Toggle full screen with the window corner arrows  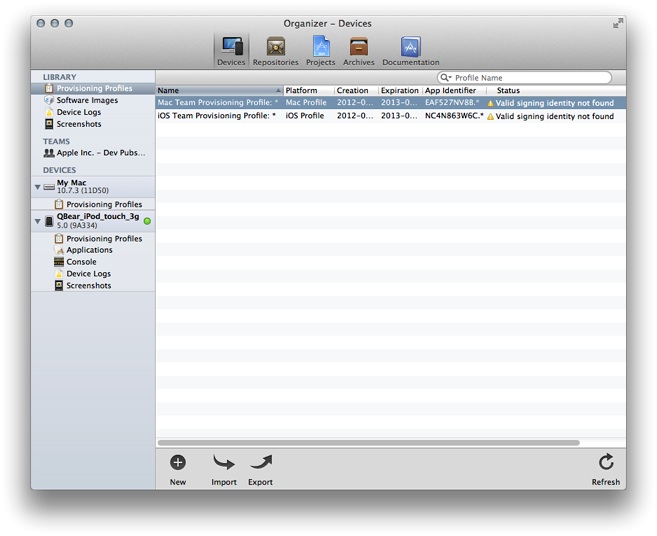(618, 23)
